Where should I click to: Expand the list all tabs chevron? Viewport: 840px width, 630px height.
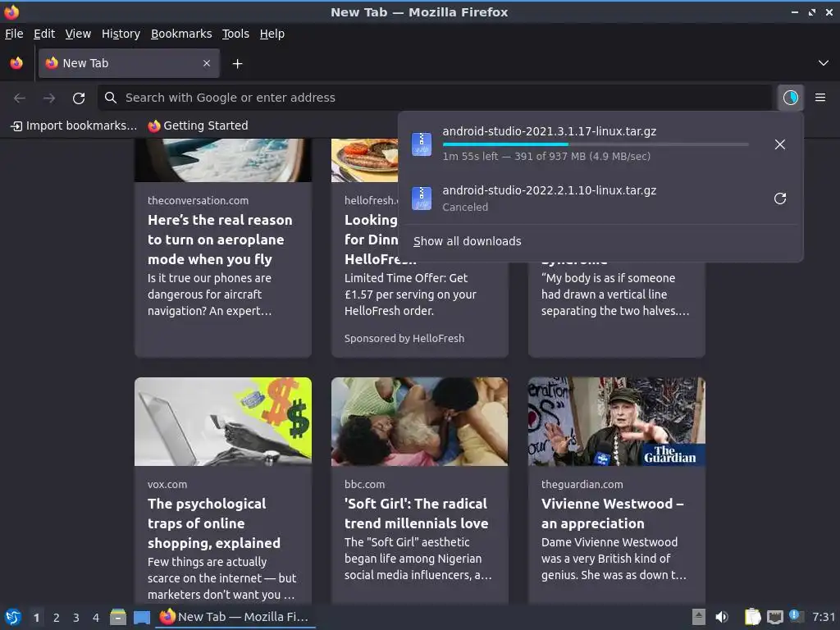click(x=824, y=63)
